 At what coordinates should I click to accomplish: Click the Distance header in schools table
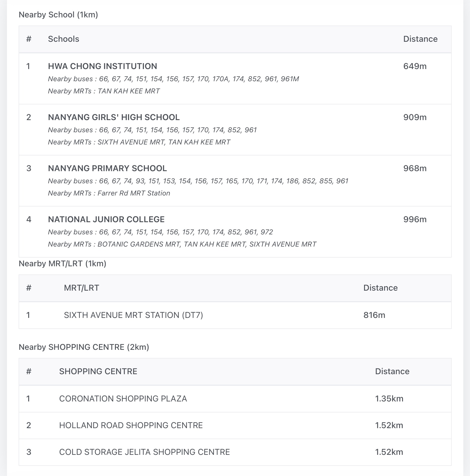[420, 39]
